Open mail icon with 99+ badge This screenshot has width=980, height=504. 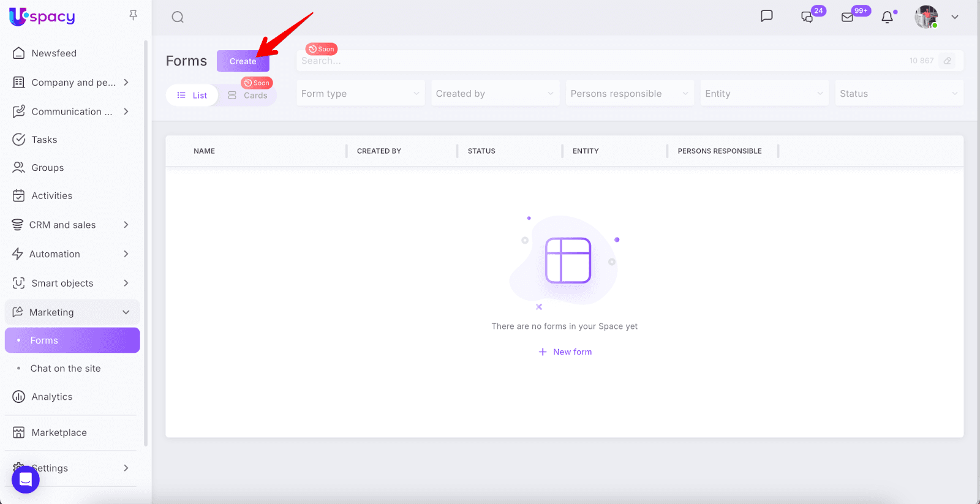[848, 17]
